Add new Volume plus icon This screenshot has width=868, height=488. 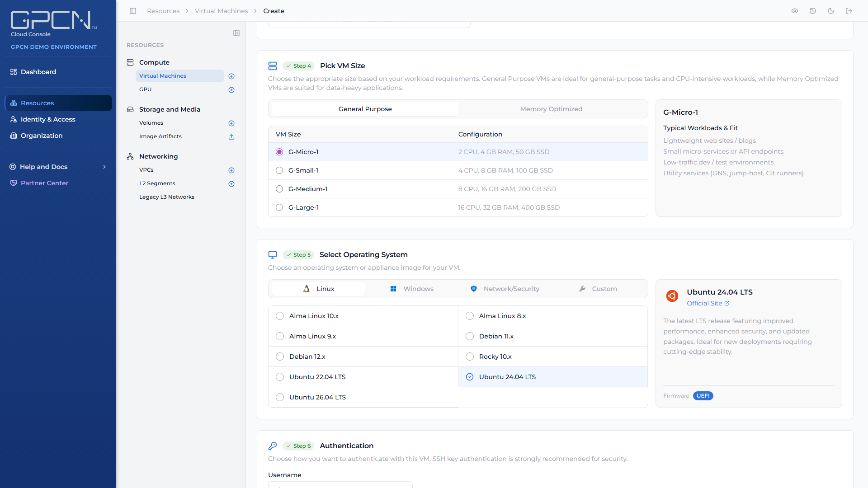point(231,123)
